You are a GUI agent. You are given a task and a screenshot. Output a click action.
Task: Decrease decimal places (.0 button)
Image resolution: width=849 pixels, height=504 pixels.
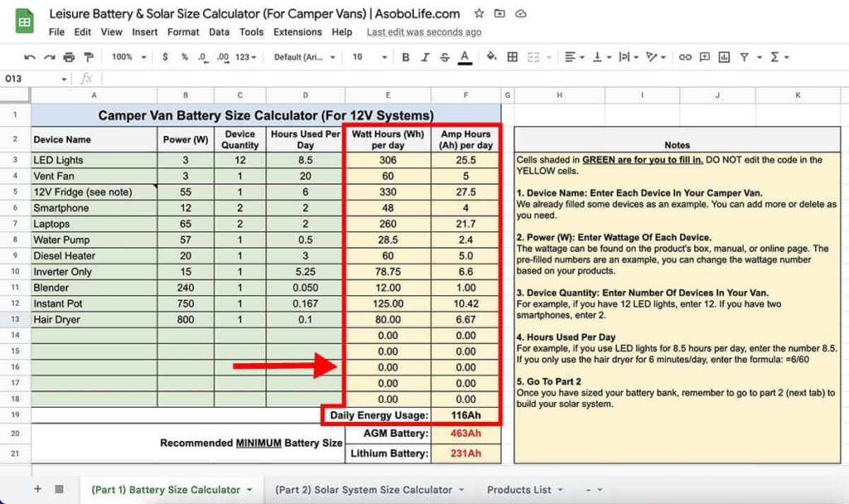(x=202, y=57)
